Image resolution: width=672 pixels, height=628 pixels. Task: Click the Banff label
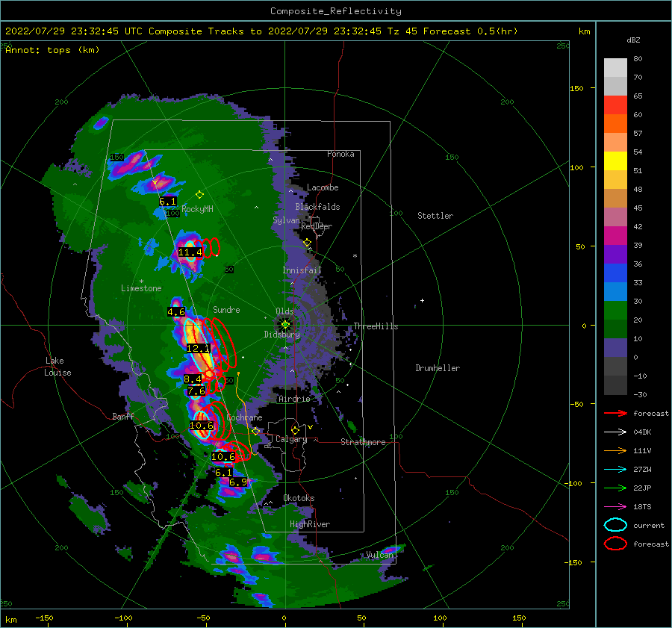[x=123, y=416]
